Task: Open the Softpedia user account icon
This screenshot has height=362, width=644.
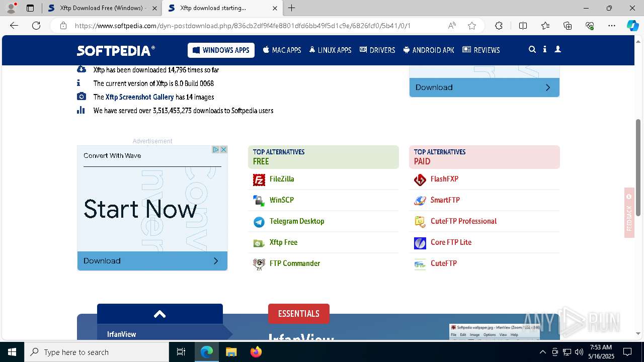Action: point(557,50)
